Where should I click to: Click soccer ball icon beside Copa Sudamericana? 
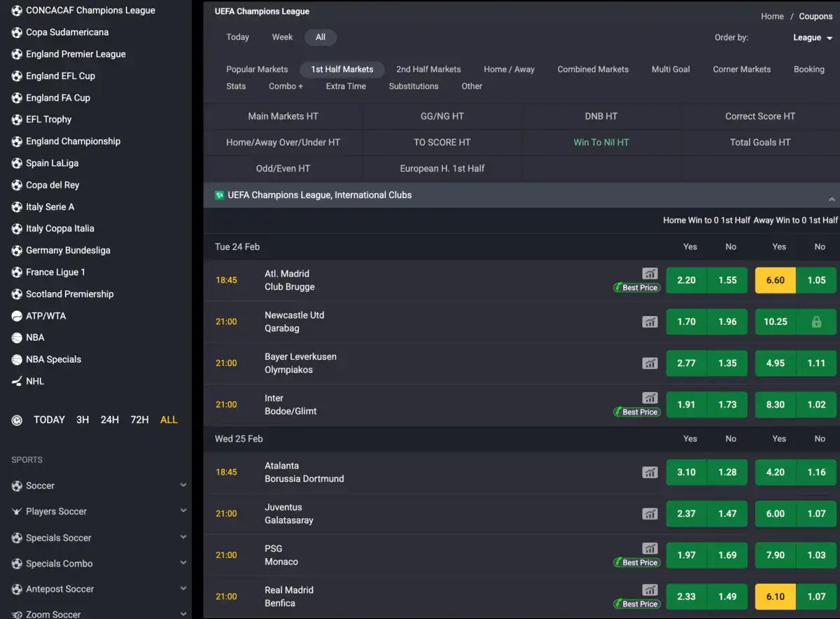click(17, 32)
